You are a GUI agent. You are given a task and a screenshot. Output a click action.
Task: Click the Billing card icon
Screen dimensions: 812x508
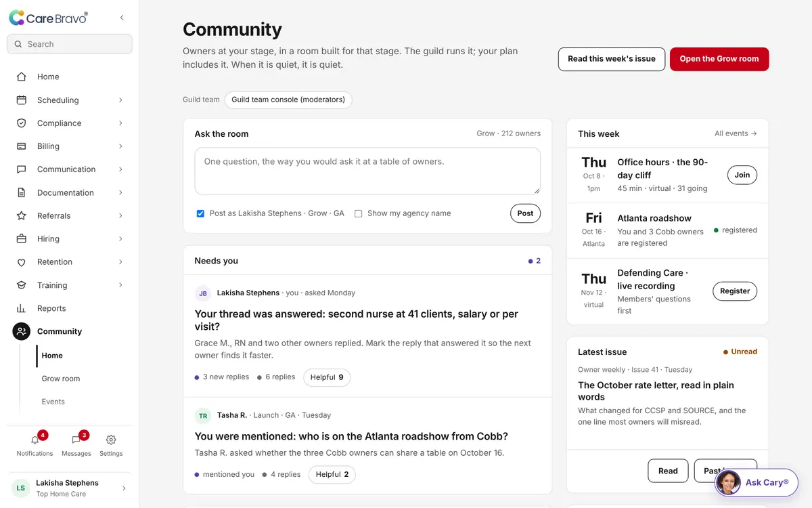click(22, 146)
